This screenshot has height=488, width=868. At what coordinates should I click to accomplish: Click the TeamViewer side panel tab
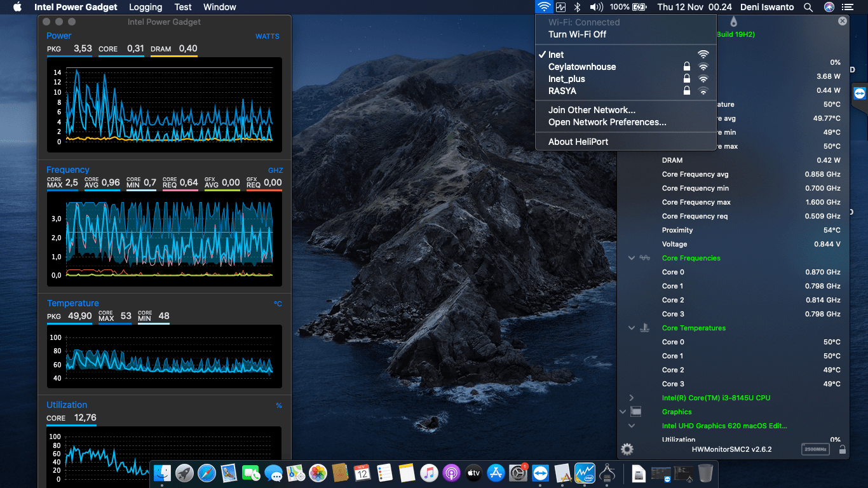click(x=860, y=93)
